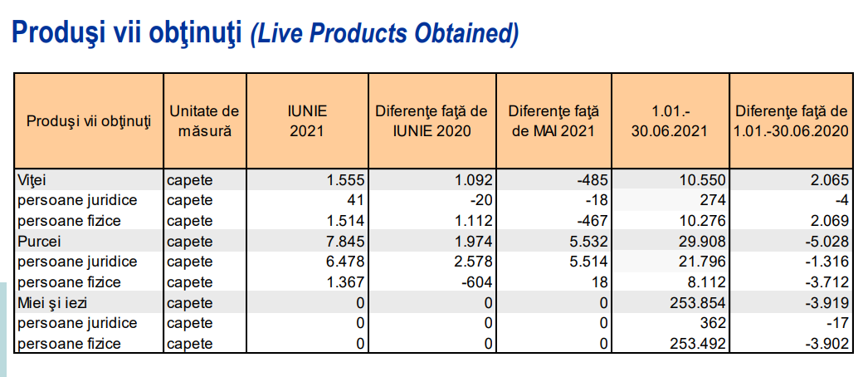This screenshot has width=868, height=377.
Task: Click the 'Diferenţe faţă de MAI 2021' header
Action: 554,120
